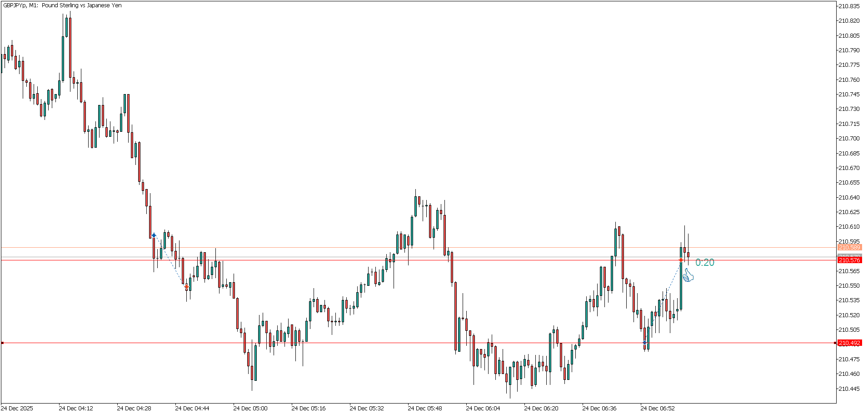The width and height of the screenshot is (868, 414).
Task: Select the red down arrow near 04:44
Action: point(187,287)
